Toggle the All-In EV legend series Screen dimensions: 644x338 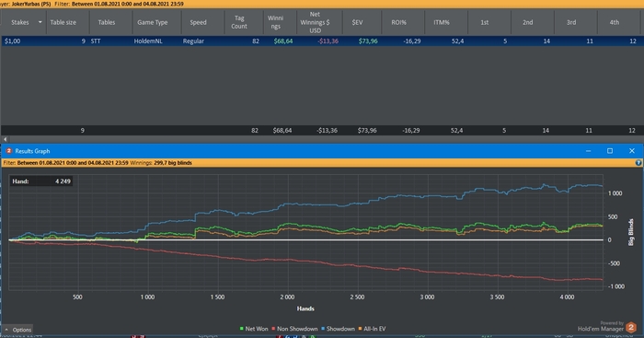pos(372,329)
